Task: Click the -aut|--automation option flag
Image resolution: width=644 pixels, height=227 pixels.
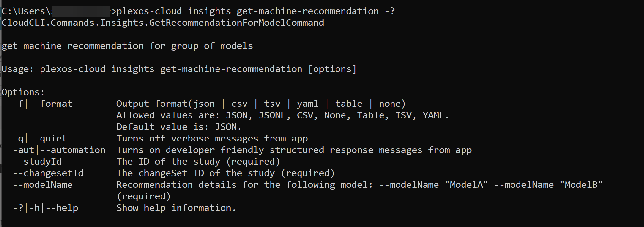Action: tap(59, 150)
